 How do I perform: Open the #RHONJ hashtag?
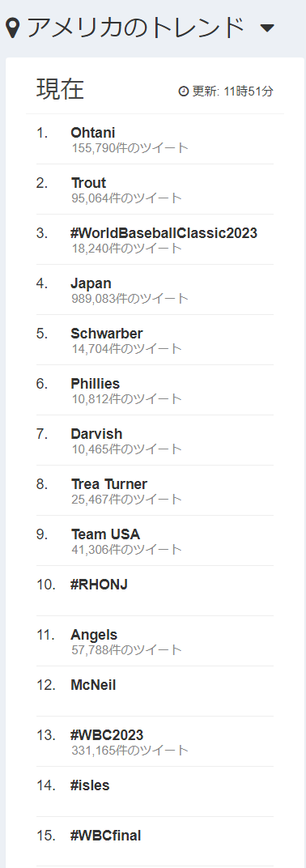click(x=99, y=585)
